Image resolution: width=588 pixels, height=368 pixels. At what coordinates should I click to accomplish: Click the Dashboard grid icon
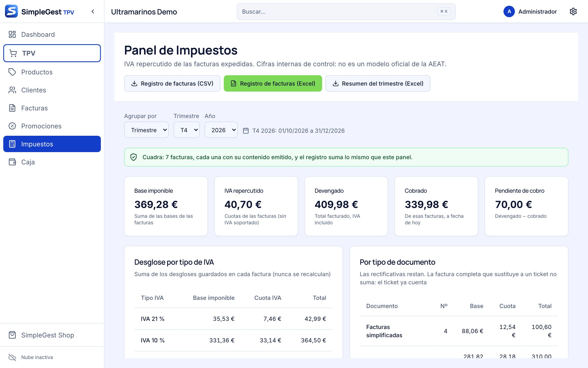coord(12,34)
